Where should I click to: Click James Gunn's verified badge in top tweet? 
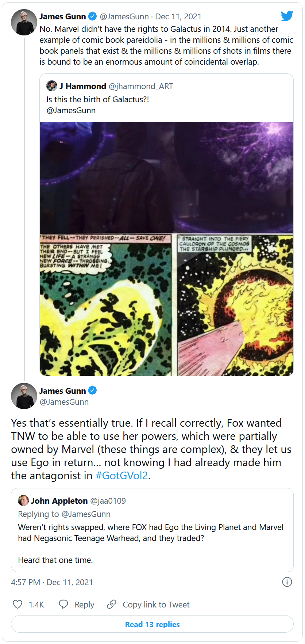[93, 16]
